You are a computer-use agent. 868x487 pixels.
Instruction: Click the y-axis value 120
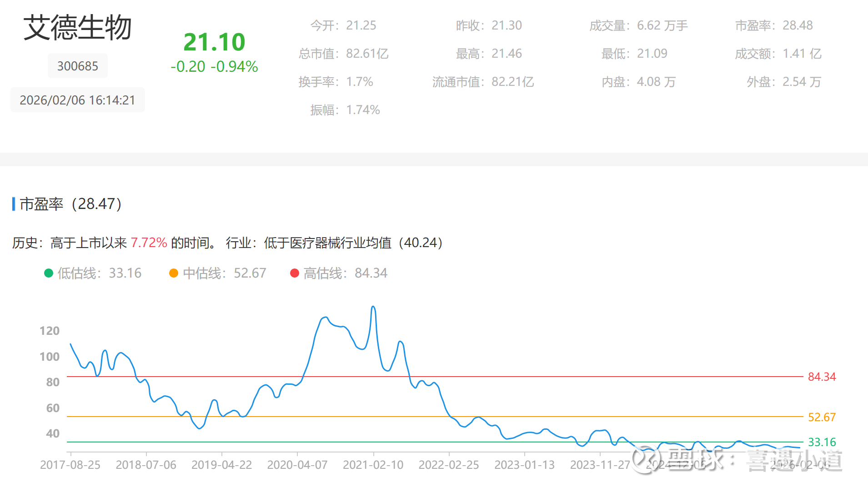coord(50,331)
